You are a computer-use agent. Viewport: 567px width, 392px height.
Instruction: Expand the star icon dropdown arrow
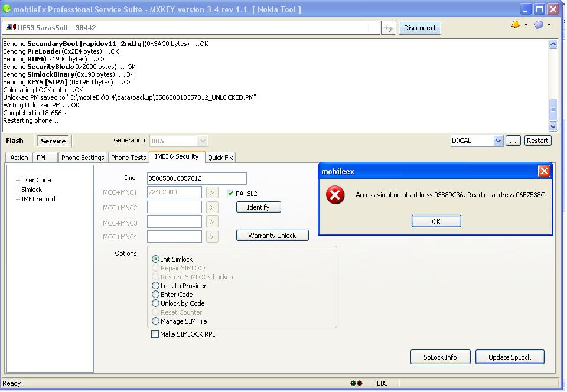coord(526,25)
